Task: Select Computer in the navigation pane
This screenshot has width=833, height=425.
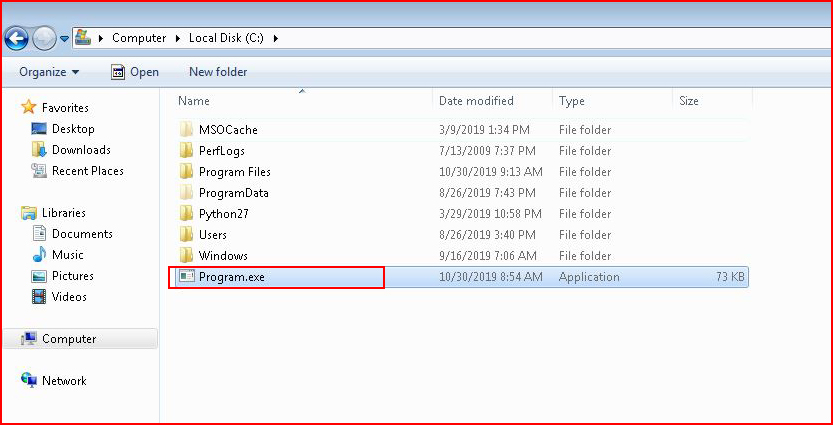Action: pos(69,339)
